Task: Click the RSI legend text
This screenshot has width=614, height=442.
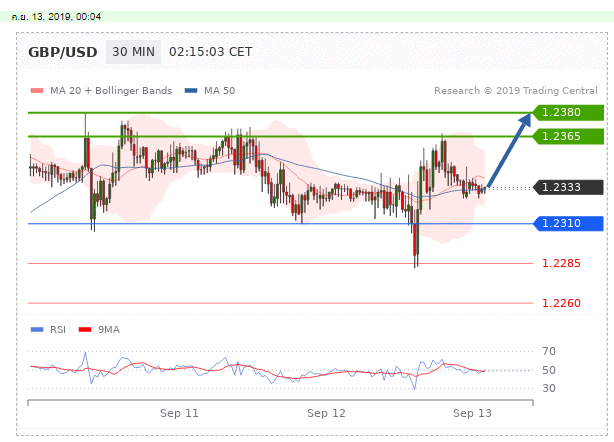Action: click(x=58, y=330)
